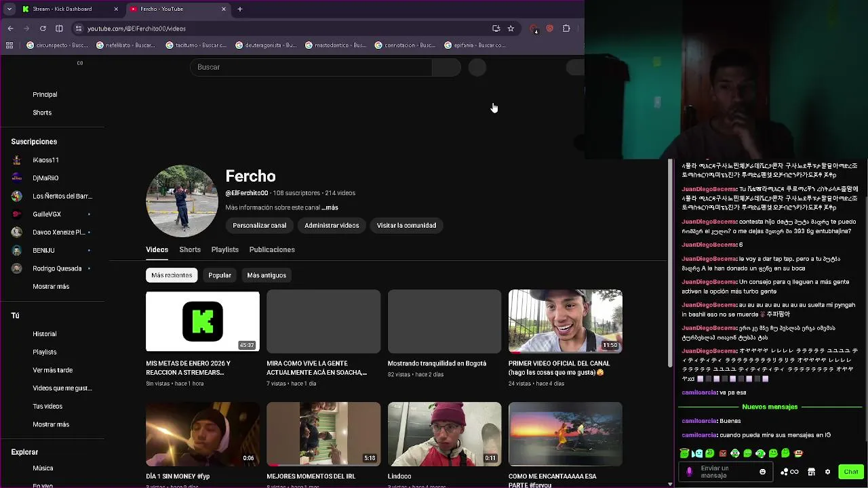
Task: Click the browser forward arrow
Action: point(26,28)
